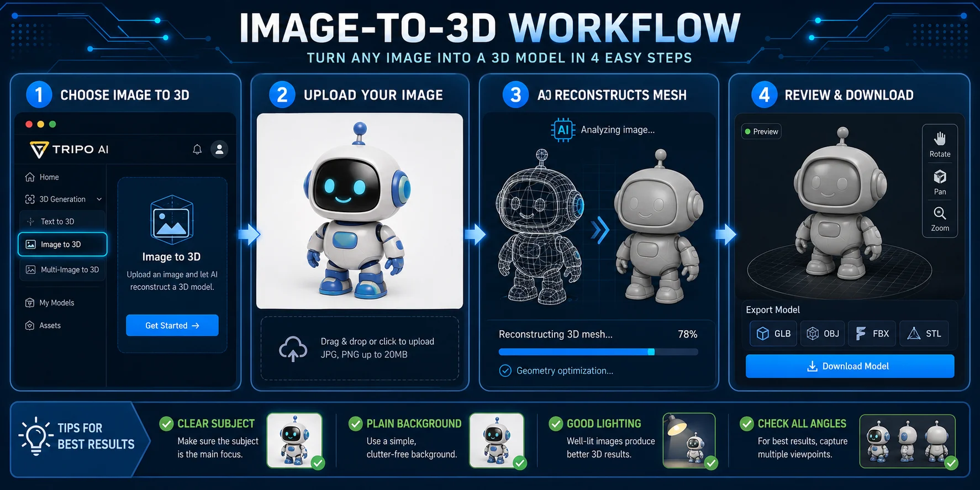Click the yellow window minimize dot

(x=40, y=124)
